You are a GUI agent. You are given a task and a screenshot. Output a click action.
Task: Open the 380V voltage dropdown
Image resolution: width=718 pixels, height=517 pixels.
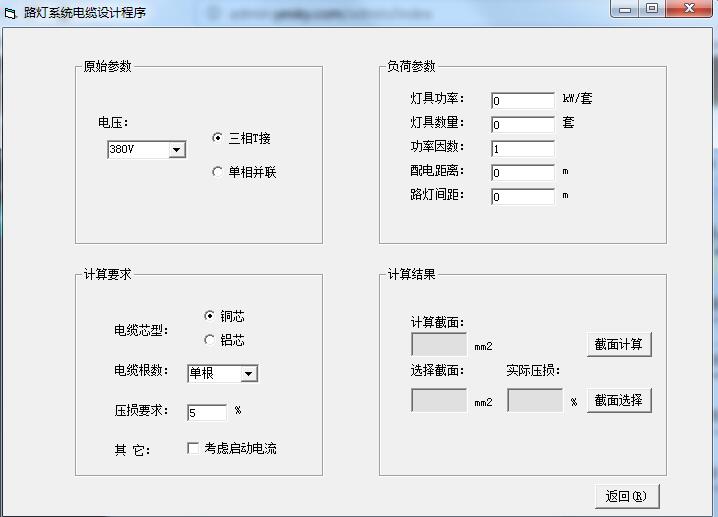tap(176, 150)
